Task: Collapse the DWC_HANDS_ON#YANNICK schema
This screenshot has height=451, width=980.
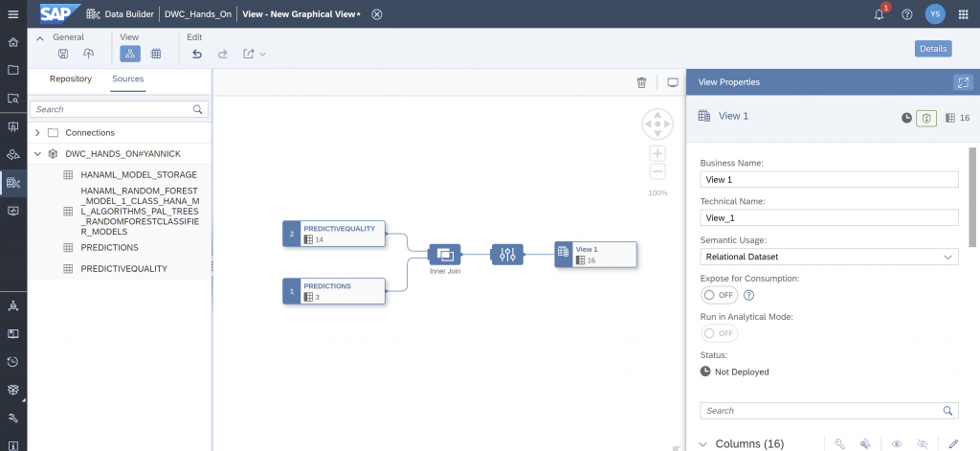Action: tap(37, 154)
